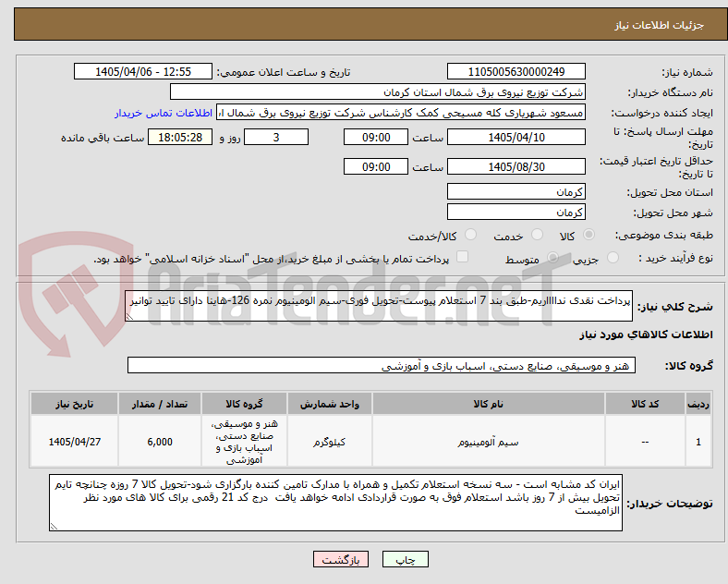728x584 pixels.
Task: Click the گروه کالا field
Action: (382, 365)
